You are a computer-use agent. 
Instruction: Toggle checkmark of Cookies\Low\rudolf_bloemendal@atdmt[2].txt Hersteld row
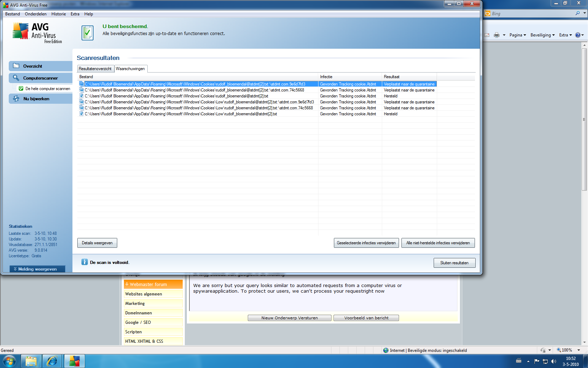(x=82, y=114)
